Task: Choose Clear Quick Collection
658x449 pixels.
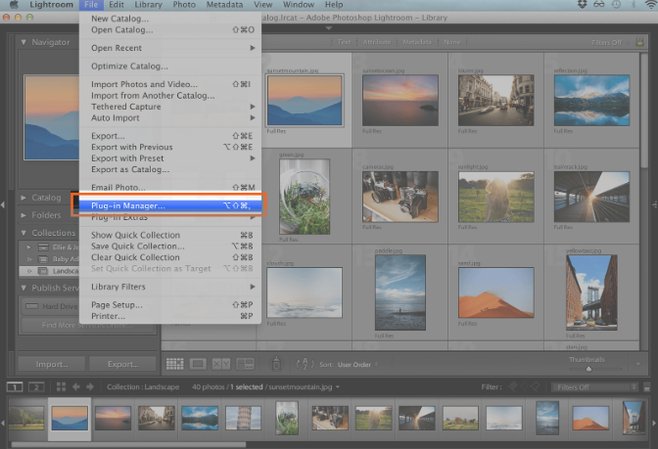Action: coord(170,257)
